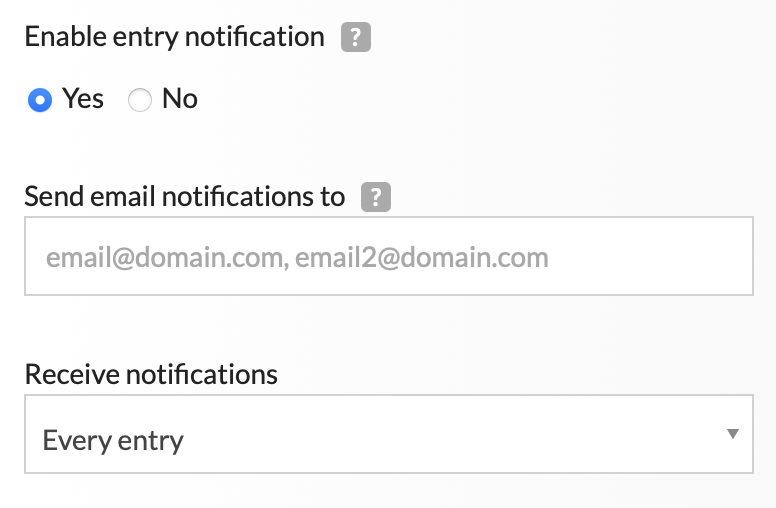Screen dimensions: 776x508
Task: Click the dropdown arrow in Receive notifications
Action: click(733, 434)
